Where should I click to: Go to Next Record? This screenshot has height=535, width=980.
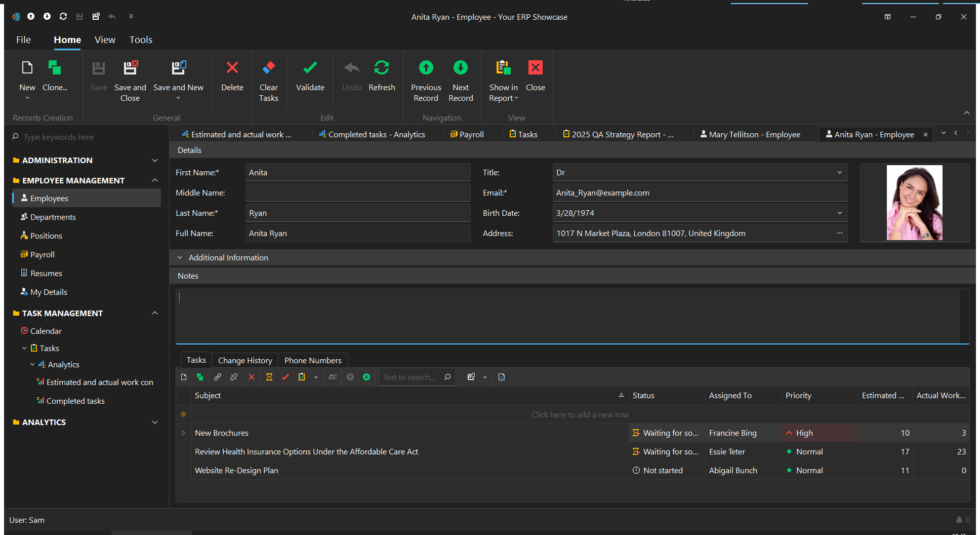[x=460, y=68]
